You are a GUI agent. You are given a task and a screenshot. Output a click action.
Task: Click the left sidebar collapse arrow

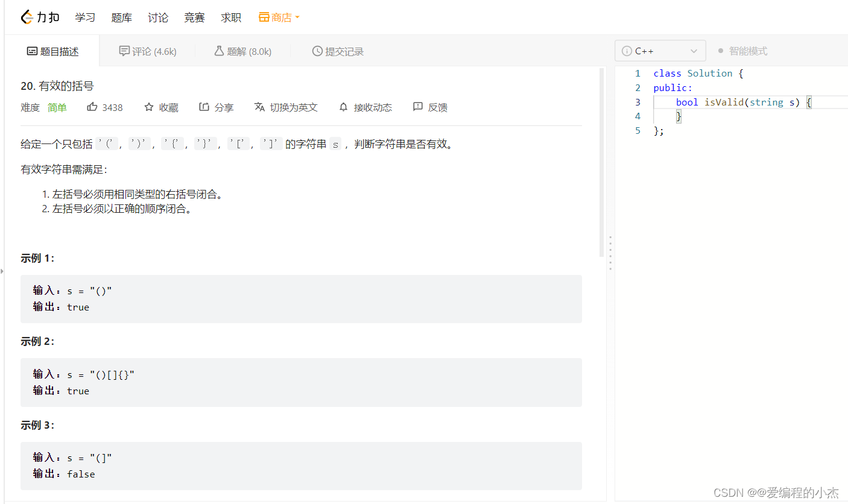click(2, 271)
